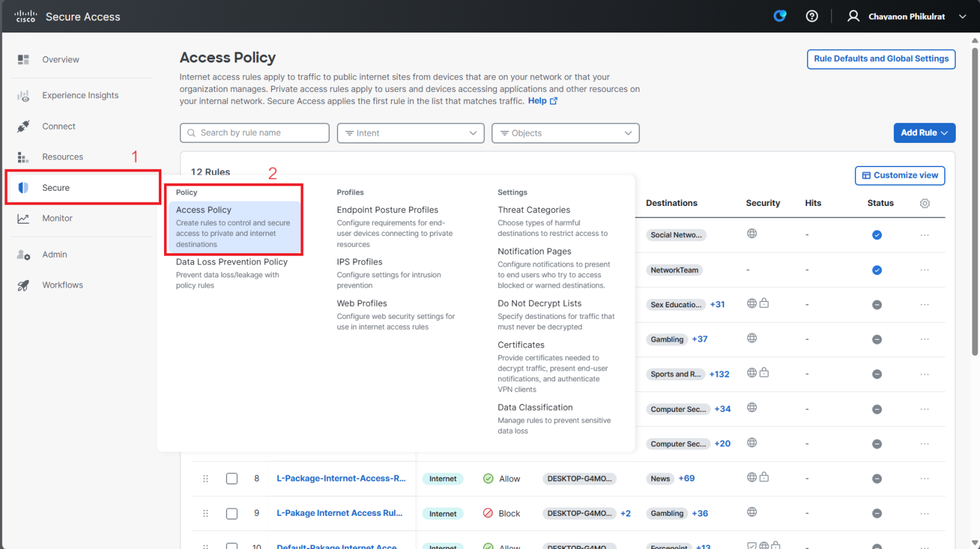The image size is (980, 549).
Task: Open the Intent filter dropdown
Action: point(410,133)
